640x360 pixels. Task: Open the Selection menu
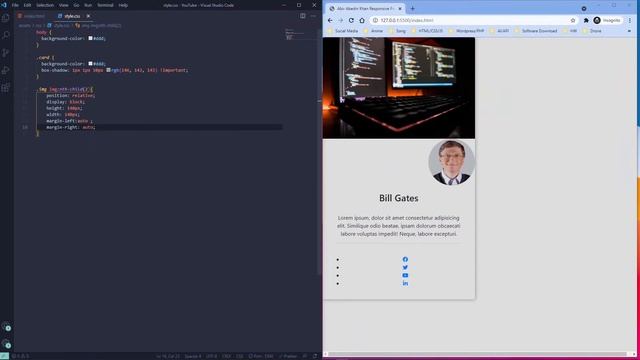click(45, 5)
